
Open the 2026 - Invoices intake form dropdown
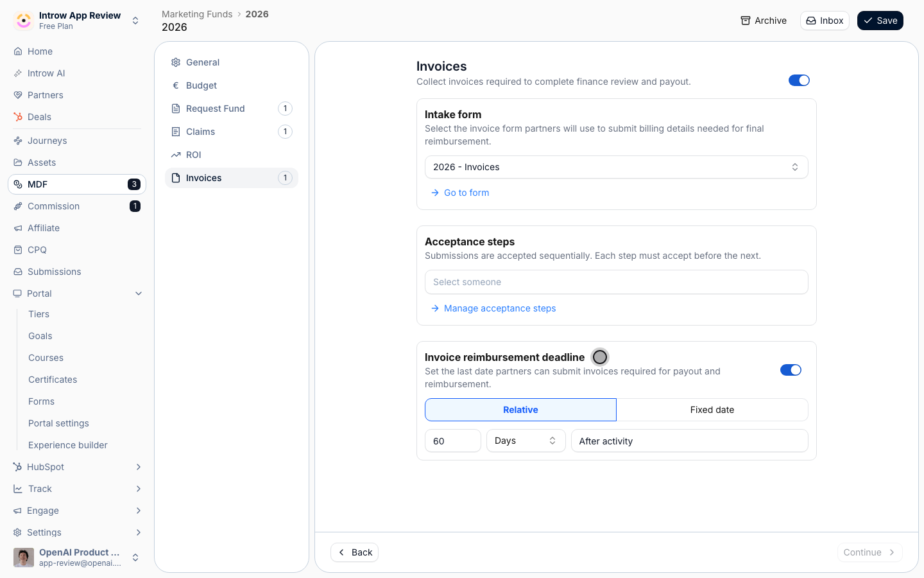pos(616,167)
